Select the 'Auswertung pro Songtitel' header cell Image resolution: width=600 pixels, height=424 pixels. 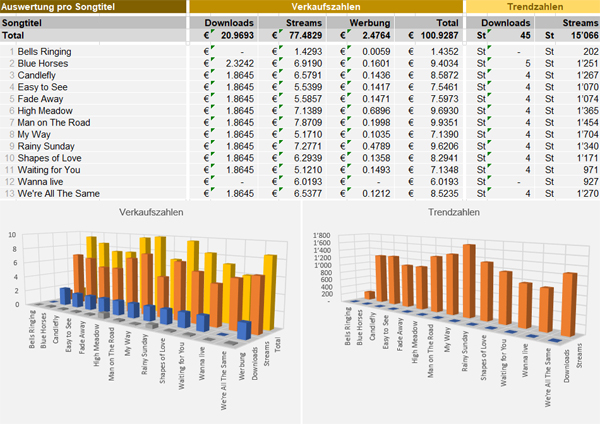tap(93, 7)
